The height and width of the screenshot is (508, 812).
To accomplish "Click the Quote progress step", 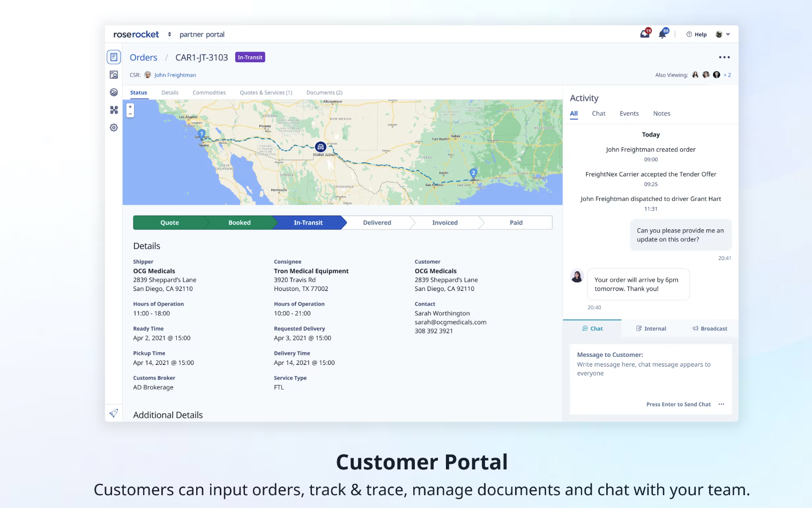I will (169, 223).
